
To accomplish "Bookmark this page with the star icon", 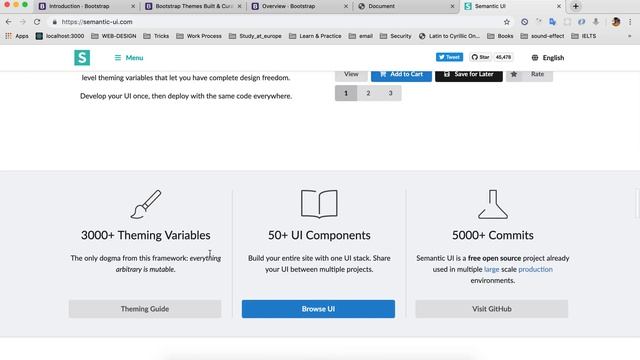I will point(507,22).
